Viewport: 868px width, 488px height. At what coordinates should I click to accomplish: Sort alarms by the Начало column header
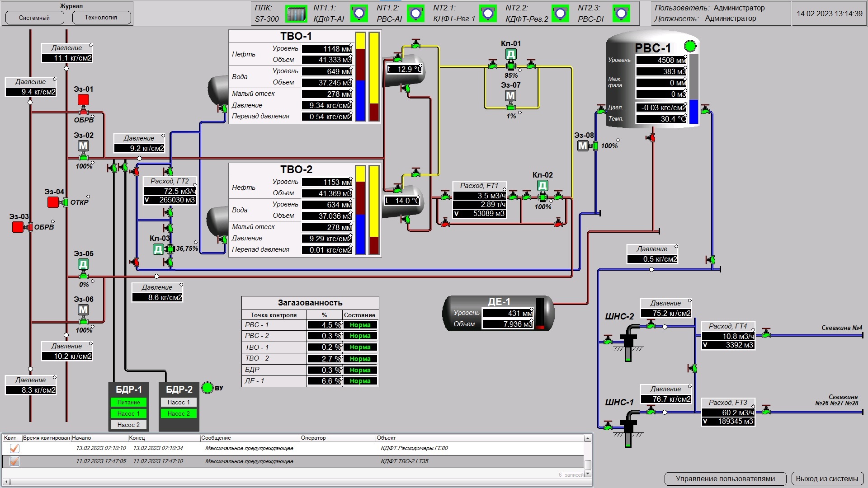(99, 438)
